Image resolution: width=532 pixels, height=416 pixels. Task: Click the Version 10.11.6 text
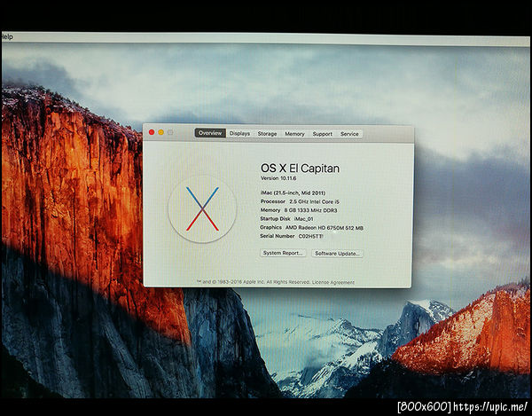click(x=278, y=178)
